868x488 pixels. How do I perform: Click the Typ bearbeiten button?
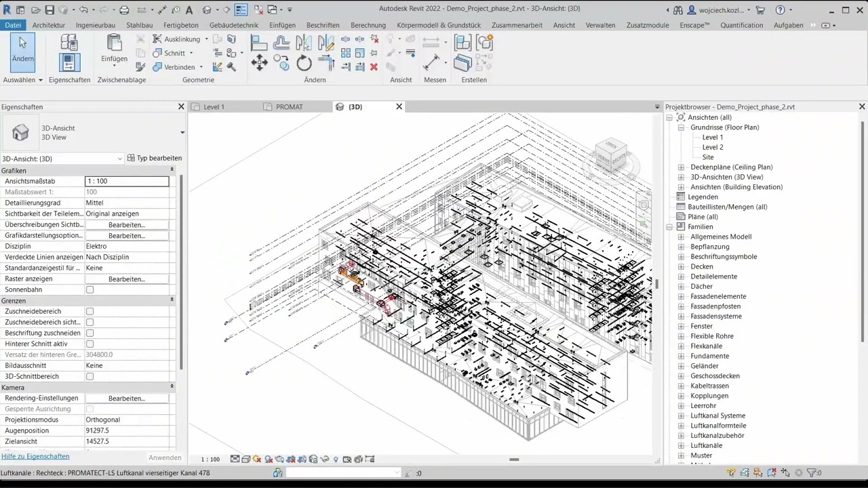point(155,158)
